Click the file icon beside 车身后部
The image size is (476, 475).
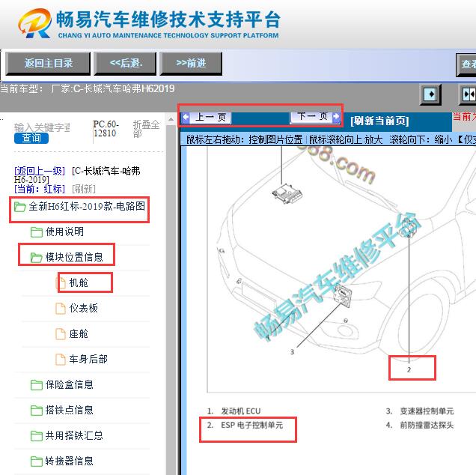click(61, 360)
